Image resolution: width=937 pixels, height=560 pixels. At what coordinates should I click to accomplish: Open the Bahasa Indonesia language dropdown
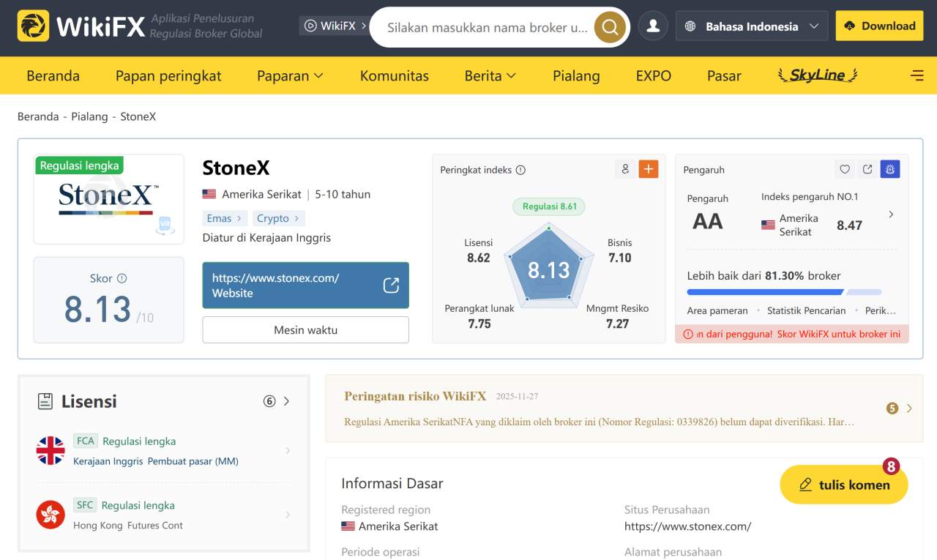click(752, 26)
